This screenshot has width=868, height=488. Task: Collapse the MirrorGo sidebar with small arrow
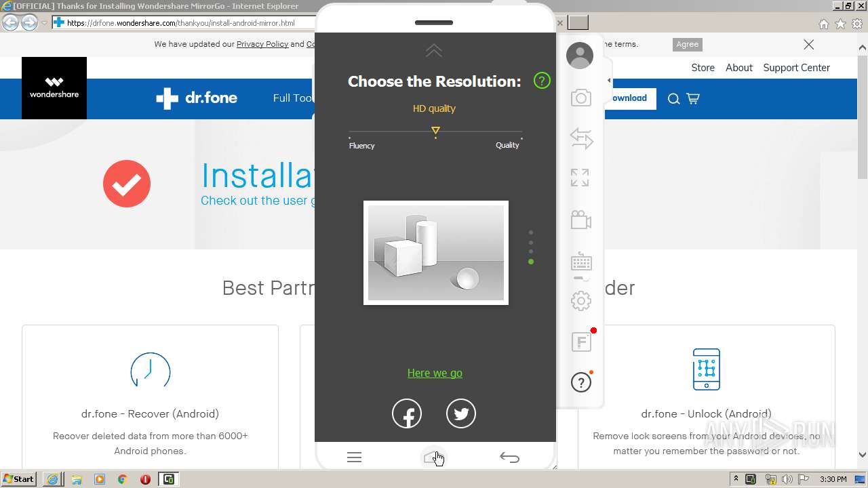(609, 81)
